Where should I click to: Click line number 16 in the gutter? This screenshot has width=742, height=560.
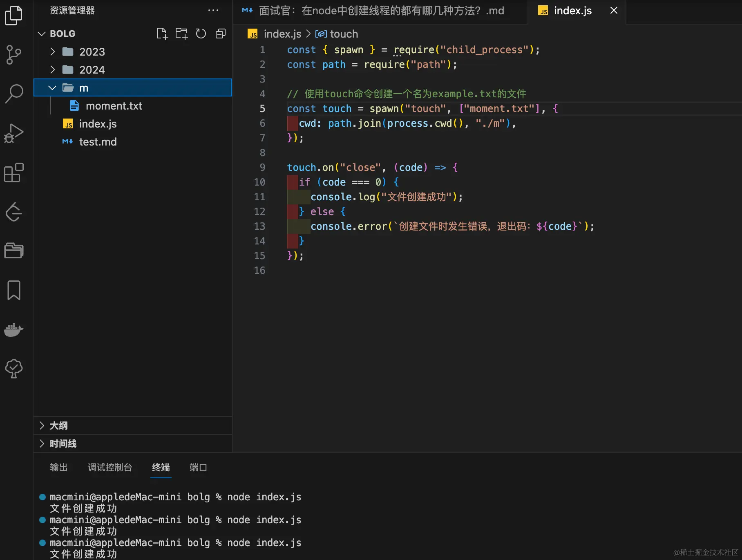pyautogui.click(x=259, y=271)
